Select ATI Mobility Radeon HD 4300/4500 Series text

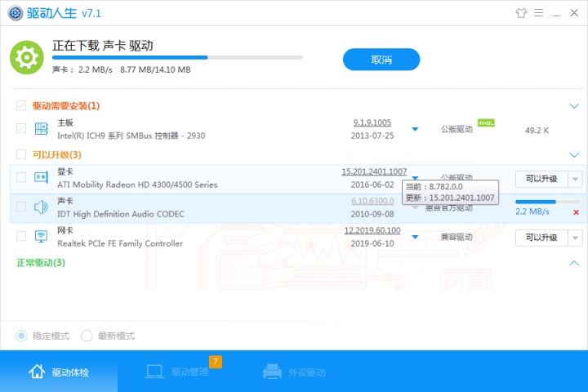click(137, 185)
